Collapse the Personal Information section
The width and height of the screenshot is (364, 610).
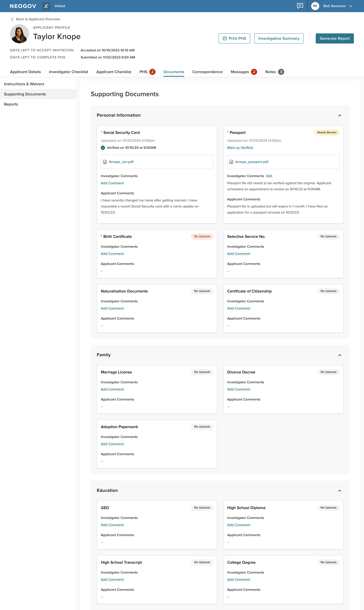coord(339,116)
